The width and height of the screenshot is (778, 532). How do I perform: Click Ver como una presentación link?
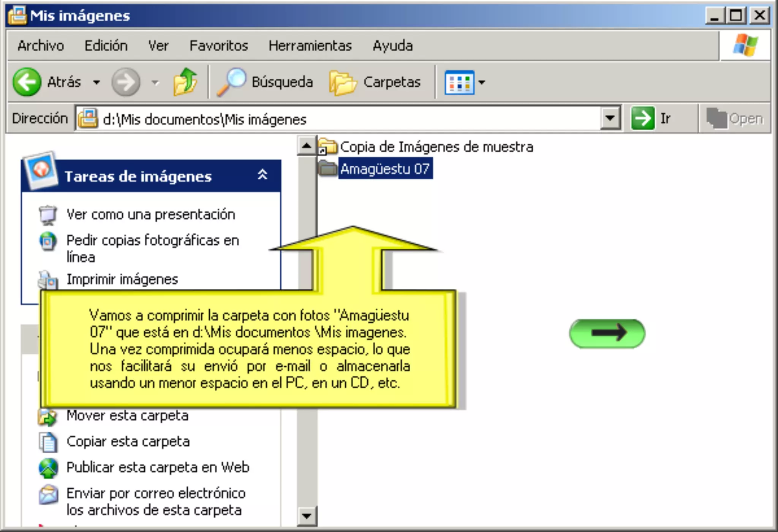tap(150, 214)
